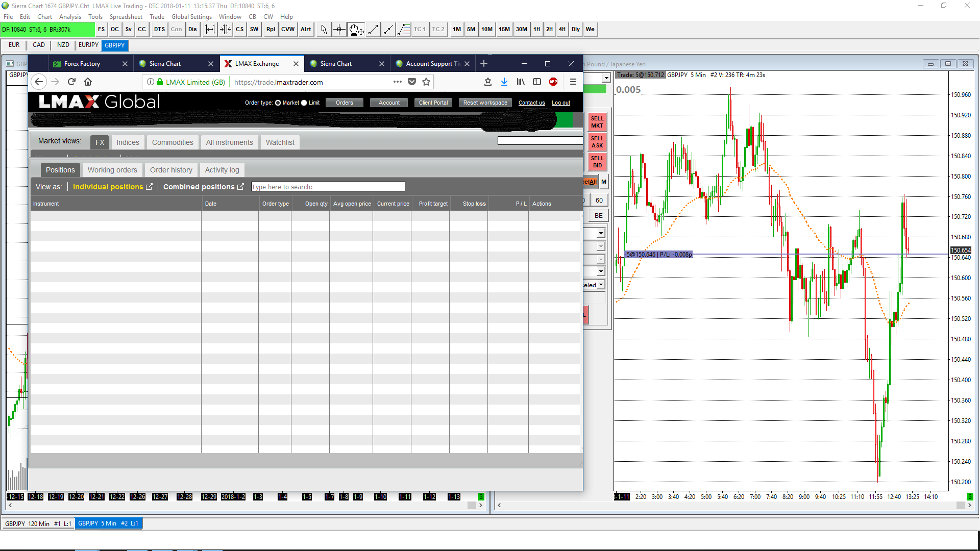Click the expand bar spacing icon

210,30
